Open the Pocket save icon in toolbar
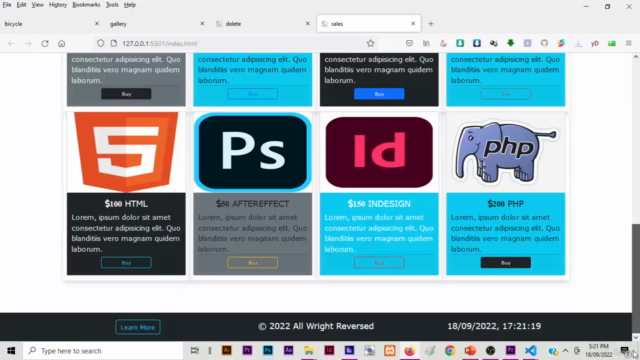The width and height of the screenshot is (640, 360). 409,43
